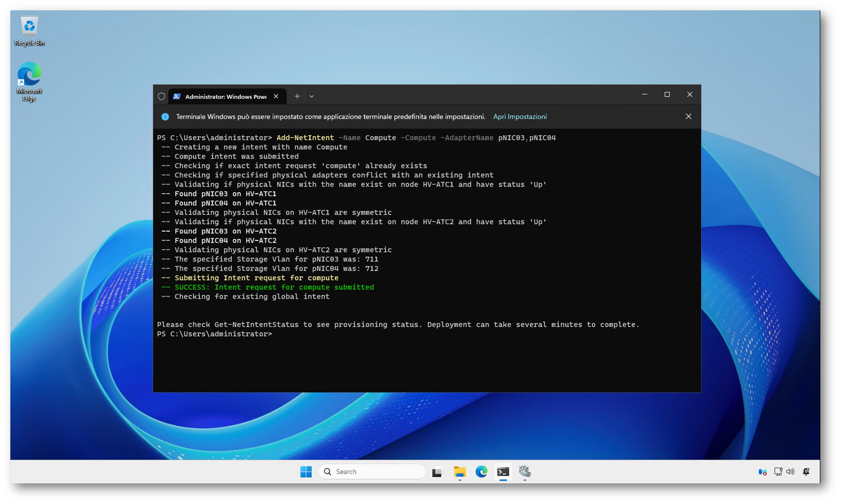
Task: Open Microsoft Edge from the taskbar
Action: click(481, 472)
